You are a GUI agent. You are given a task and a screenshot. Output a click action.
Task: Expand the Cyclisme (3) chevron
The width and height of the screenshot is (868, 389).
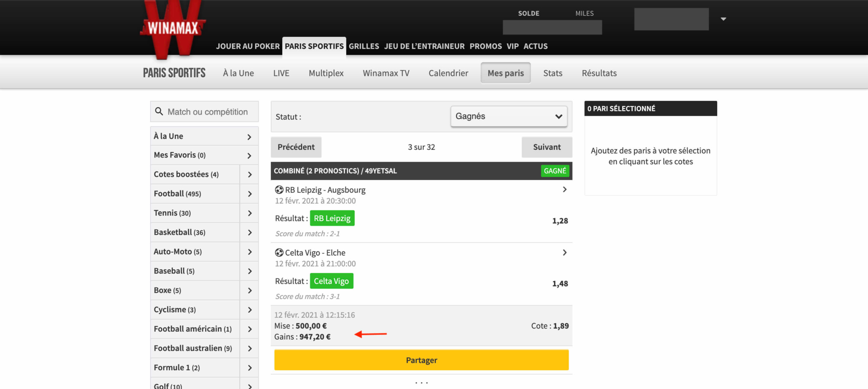249,310
